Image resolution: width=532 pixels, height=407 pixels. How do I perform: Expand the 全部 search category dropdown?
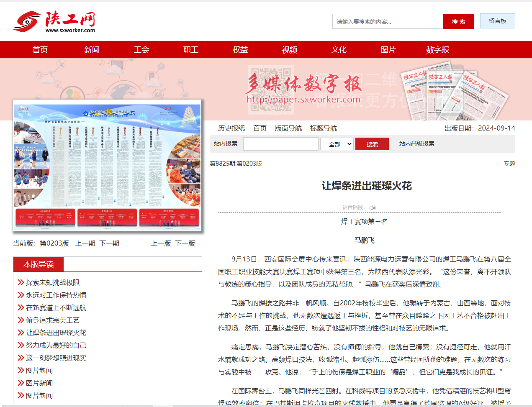tap(337, 144)
